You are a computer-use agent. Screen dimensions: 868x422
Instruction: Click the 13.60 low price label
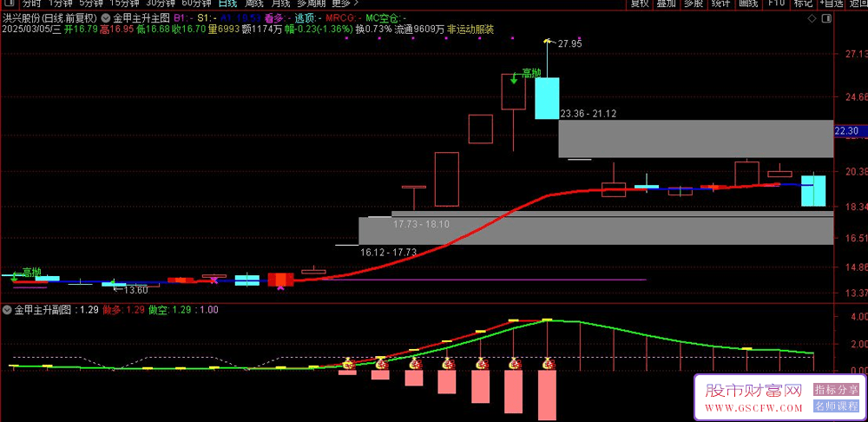point(135,290)
